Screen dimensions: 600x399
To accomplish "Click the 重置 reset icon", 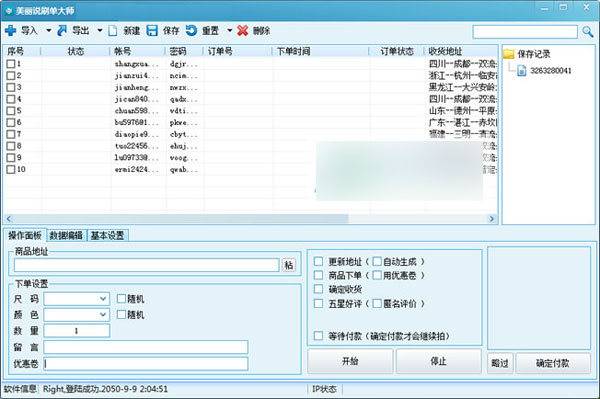I will click(x=191, y=31).
